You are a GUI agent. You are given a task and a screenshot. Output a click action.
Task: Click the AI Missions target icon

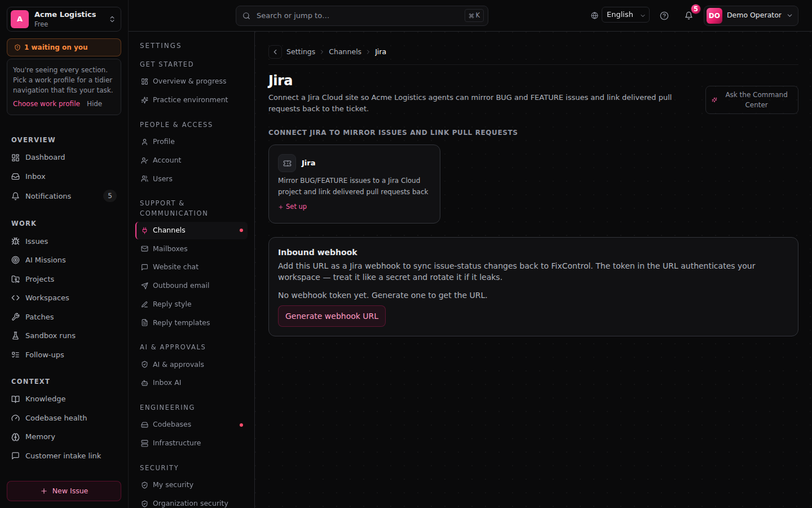16,260
